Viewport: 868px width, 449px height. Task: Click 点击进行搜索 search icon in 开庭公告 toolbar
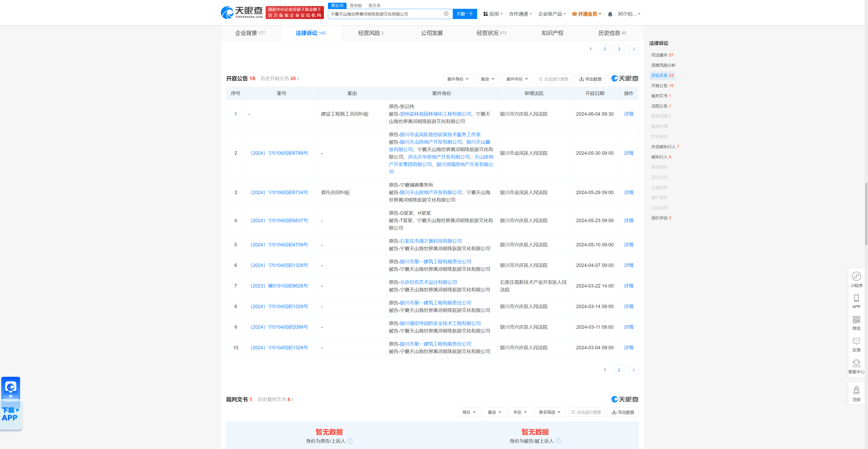click(x=540, y=79)
